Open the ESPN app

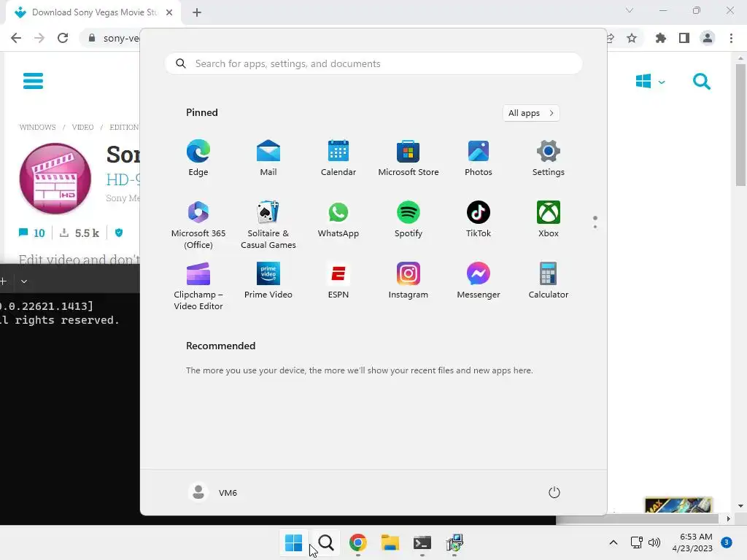[x=338, y=281]
